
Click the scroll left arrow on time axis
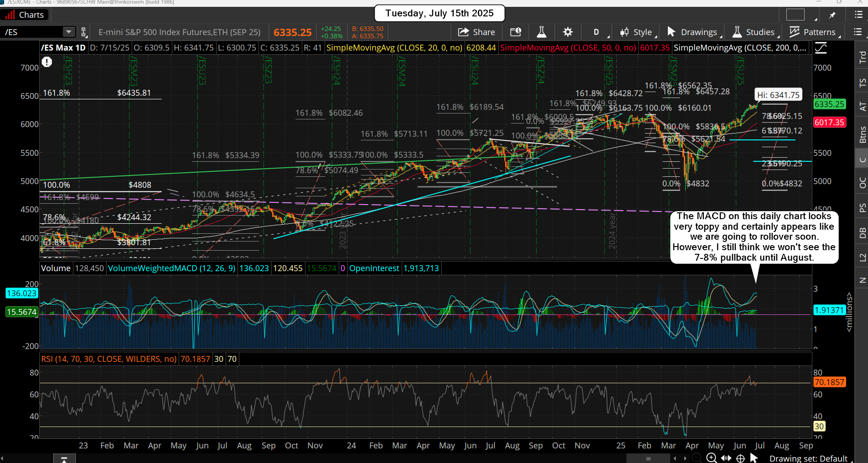click(x=675, y=458)
